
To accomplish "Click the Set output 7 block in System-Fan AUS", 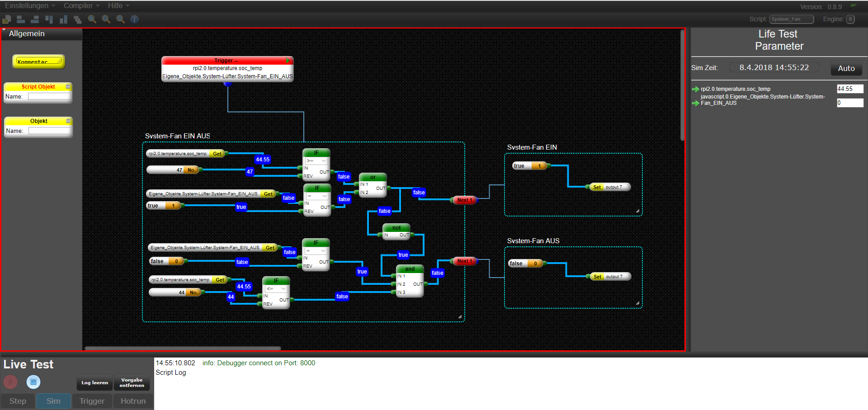I will [x=610, y=277].
